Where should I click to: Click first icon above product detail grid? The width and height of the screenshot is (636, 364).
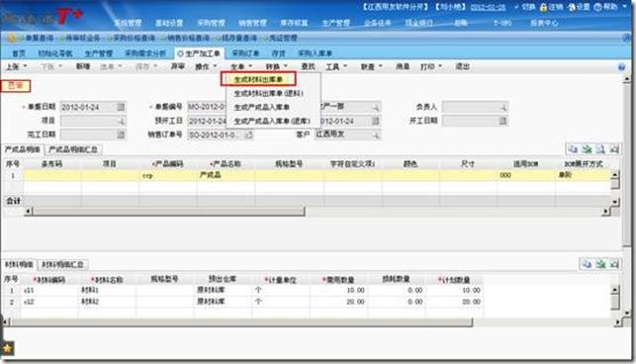(x=573, y=149)
